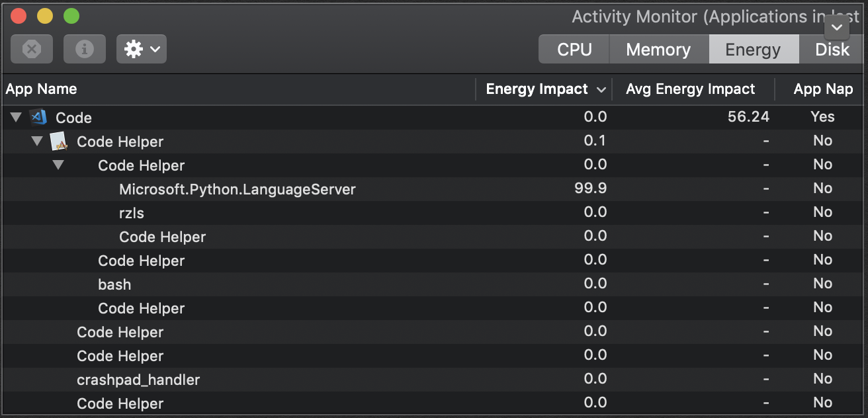
Task: Click the quit process stop icon
Action: pyautogui.click(x=32, y=49)
